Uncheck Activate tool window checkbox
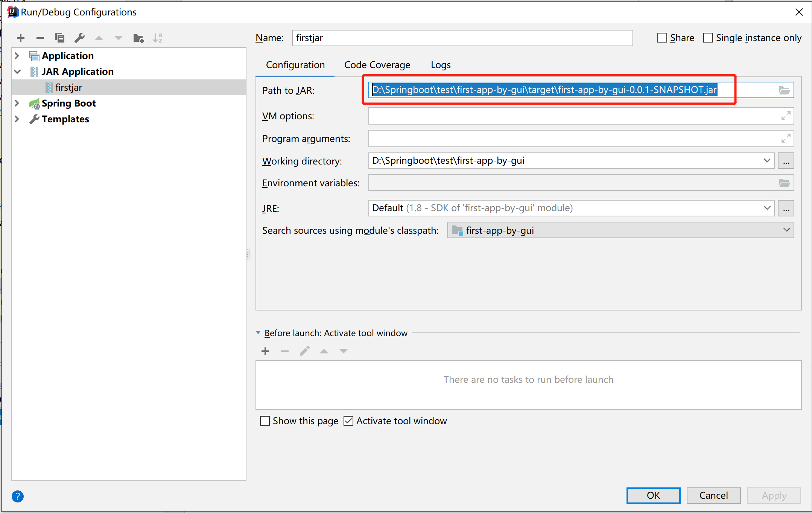This screenshot has width=812, height=513. coord(348,421)
